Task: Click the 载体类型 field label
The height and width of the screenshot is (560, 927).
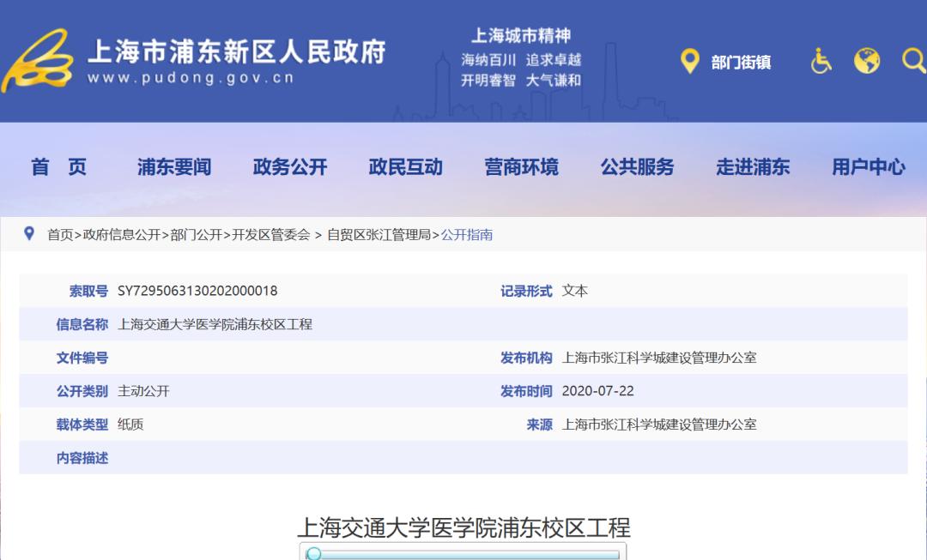Action: [x=82, y=425]
